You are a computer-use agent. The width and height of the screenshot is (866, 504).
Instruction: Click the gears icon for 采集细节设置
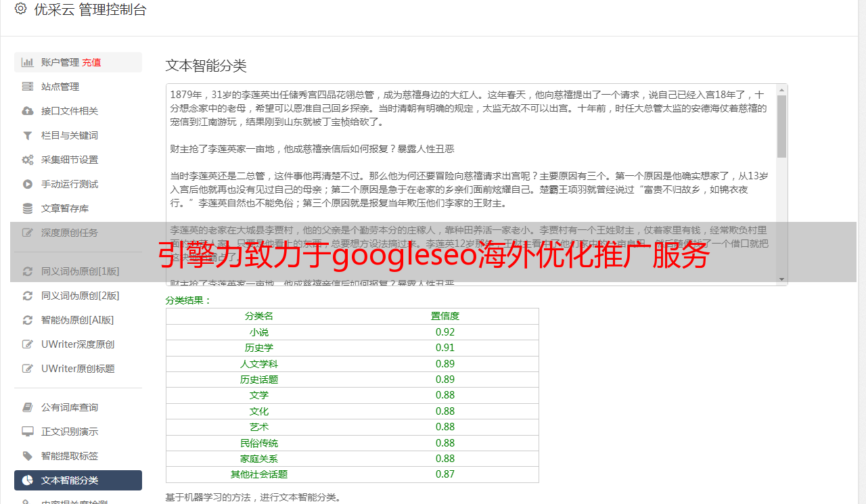28,160
